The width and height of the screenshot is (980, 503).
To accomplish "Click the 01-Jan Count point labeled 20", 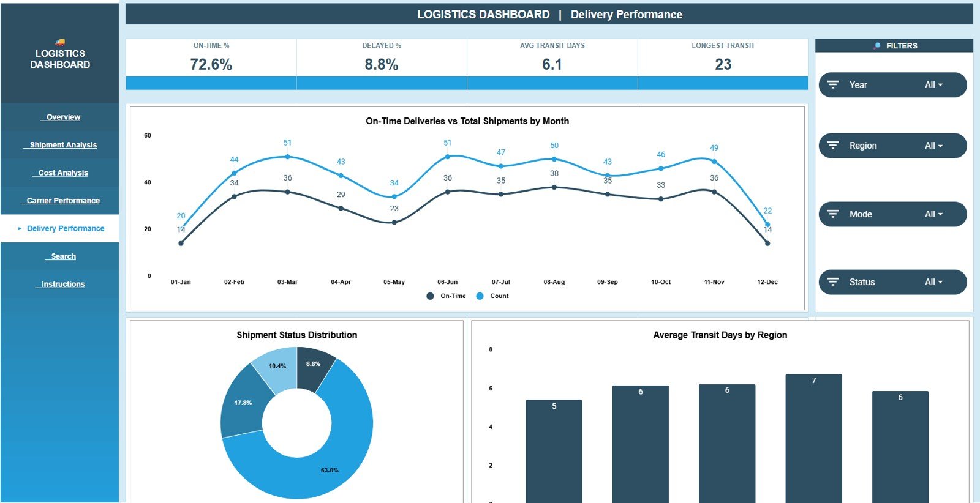I will tap(181, 229).
